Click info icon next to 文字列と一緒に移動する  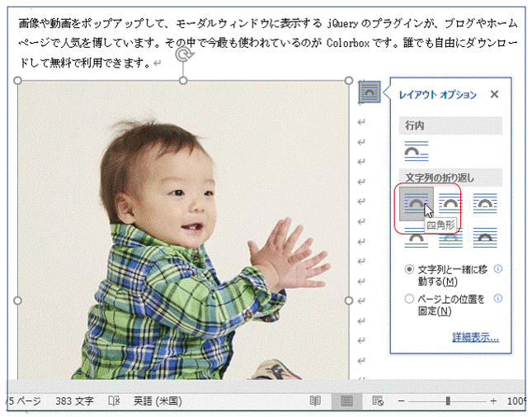pyautogui.click(x=497, y=269)
